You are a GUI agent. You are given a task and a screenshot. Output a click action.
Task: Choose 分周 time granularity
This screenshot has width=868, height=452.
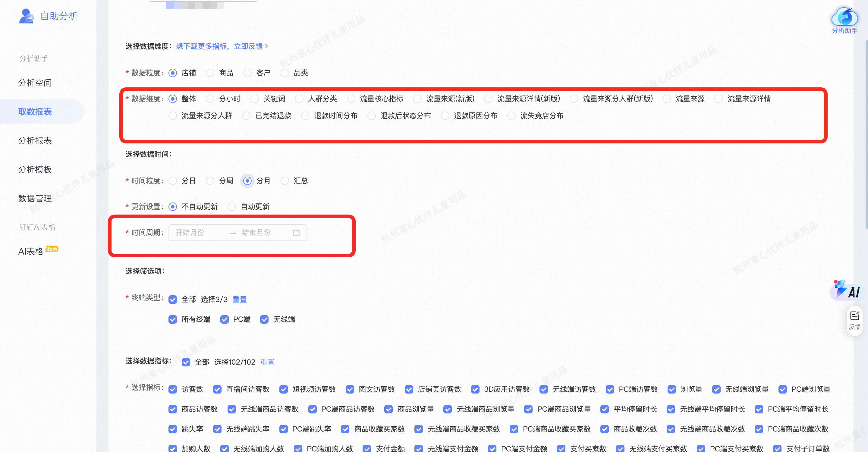coord(210,181)
